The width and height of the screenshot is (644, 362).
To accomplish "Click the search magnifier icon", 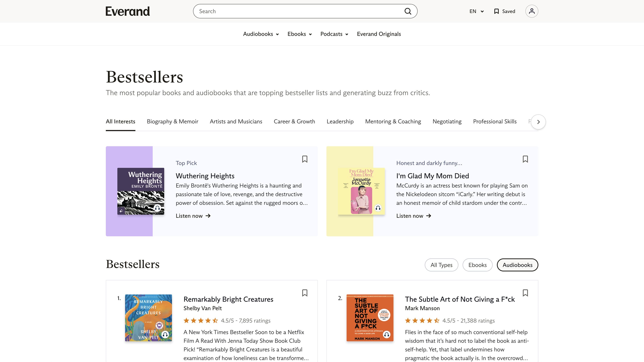I will (408, 11).
